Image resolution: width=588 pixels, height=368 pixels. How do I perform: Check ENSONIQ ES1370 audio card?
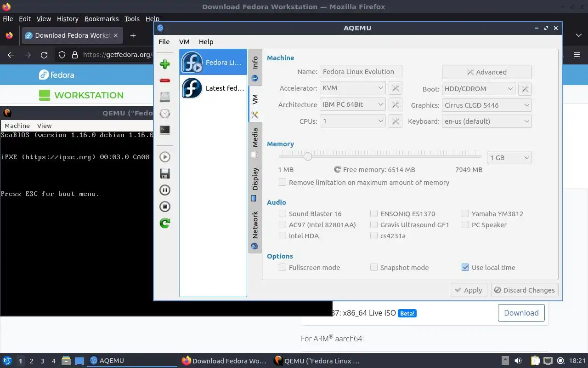pyautogui.click(x=402, y=214)
